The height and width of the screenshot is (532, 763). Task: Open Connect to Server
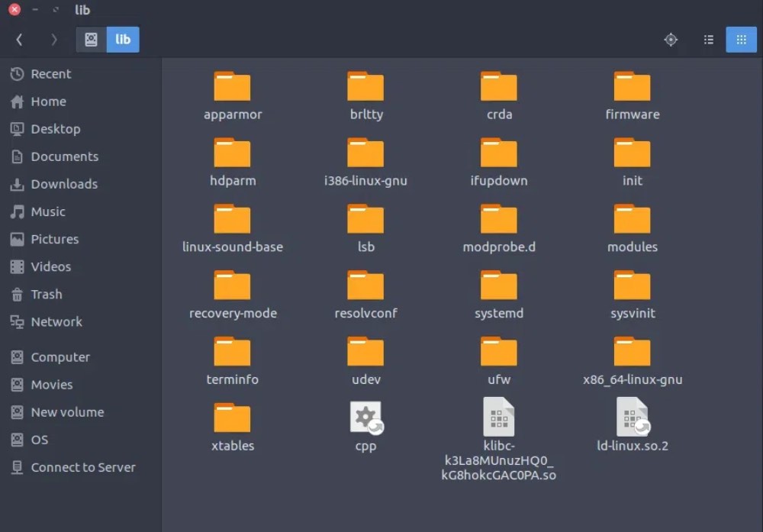click(x=82, y=467)
